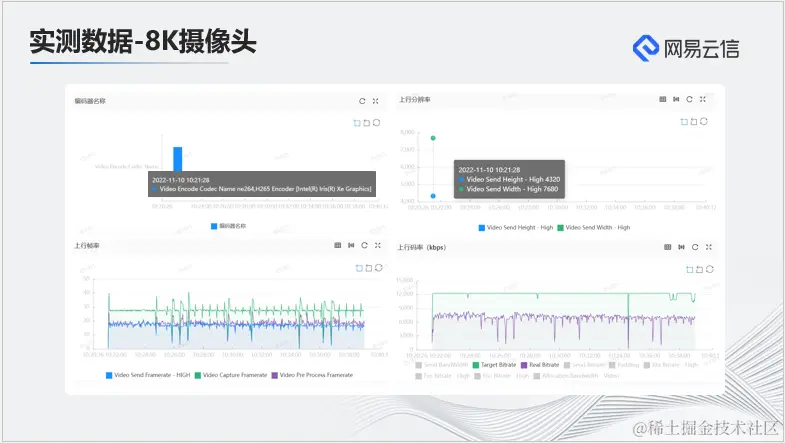The height and width of the screenshot is (443, 785).
Task: Open compare view icon in 上行分辨率 panel
Action: 676,99
